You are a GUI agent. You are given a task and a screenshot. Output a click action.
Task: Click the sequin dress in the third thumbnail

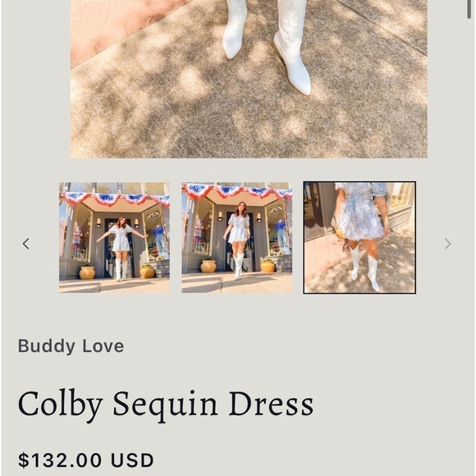pos(359,211)
